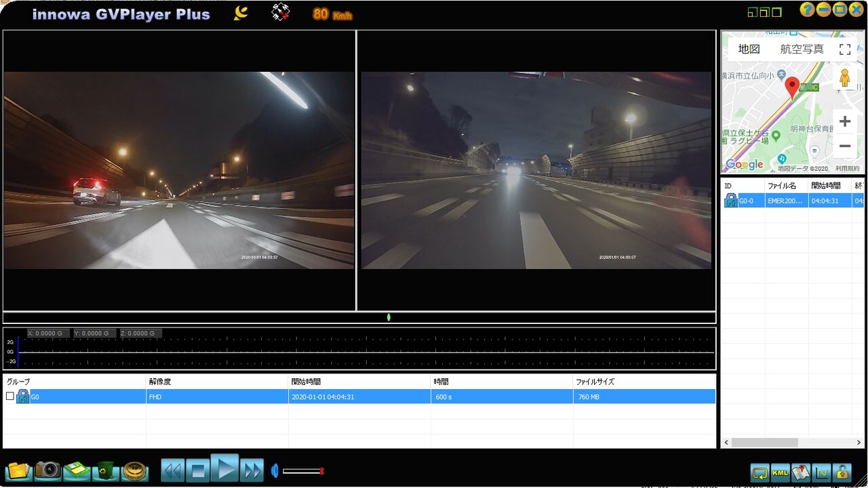Screen dimensions: 868x488
Task: Click the Z: 0.0000 G readout
Action: (140, 333)
